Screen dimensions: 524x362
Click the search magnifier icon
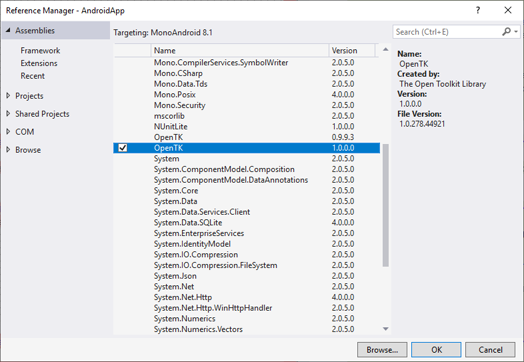506,32
